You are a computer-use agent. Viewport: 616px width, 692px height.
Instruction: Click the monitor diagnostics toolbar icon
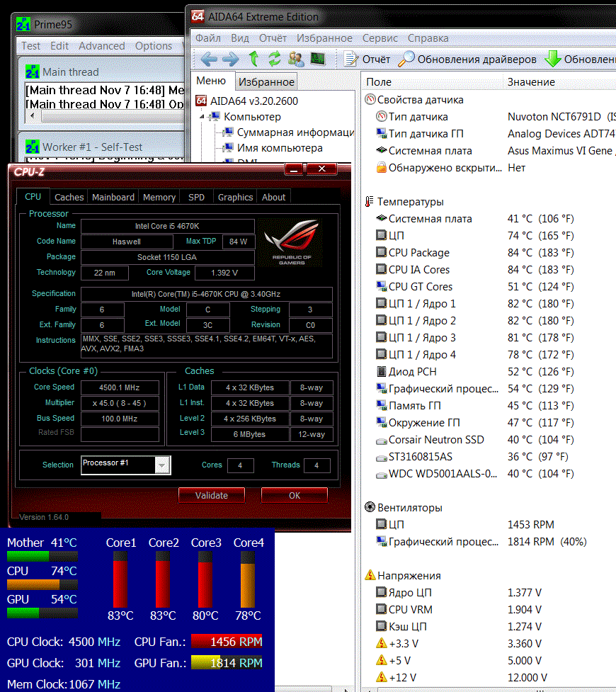coord(317,58)
